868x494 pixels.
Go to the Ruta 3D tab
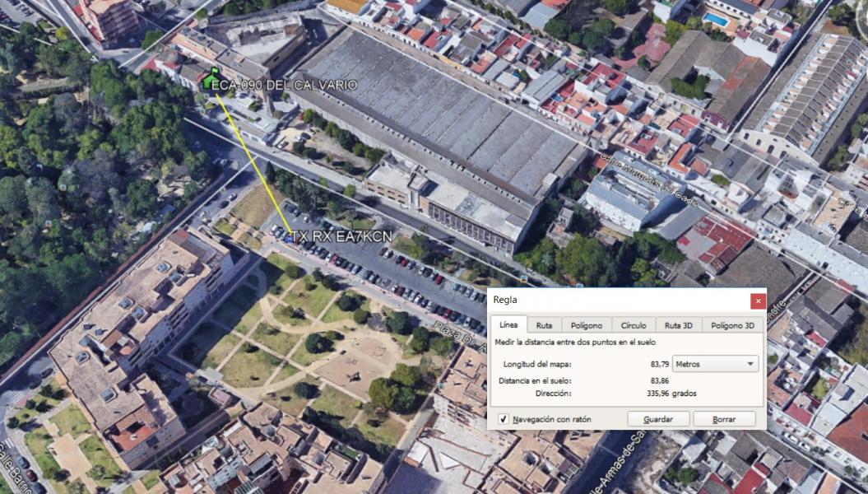[x=678, y=325]
